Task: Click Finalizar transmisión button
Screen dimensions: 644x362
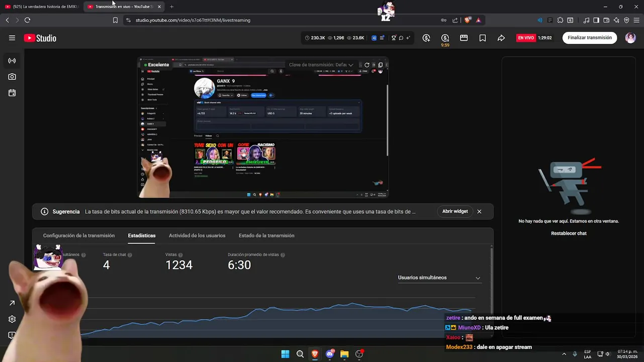Action: [590, 38]
